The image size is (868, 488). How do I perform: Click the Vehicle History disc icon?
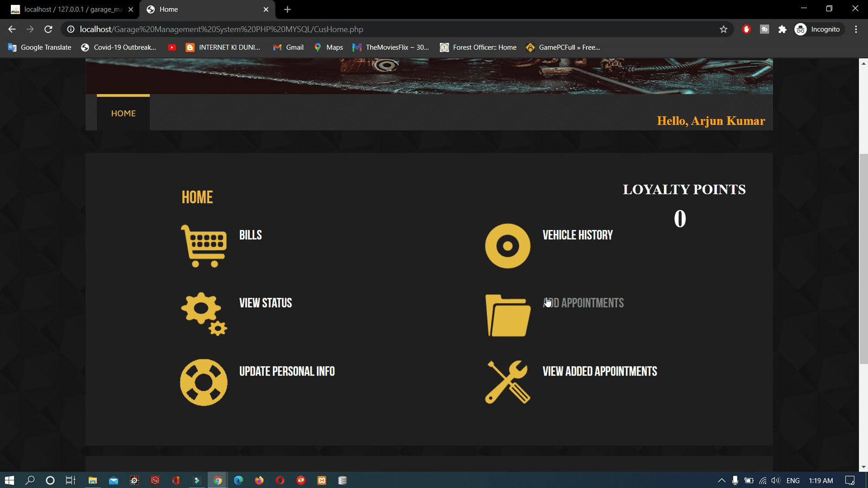click(507, 246)
